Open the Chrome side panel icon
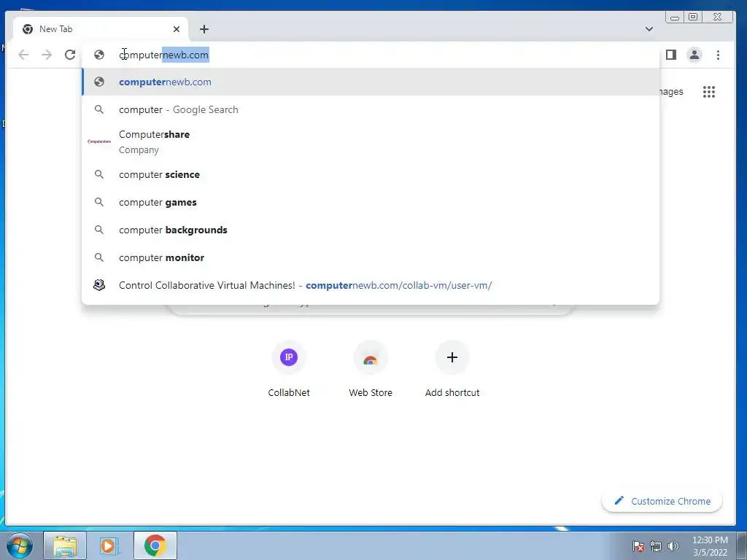747x560 pixels. point(671,55)
